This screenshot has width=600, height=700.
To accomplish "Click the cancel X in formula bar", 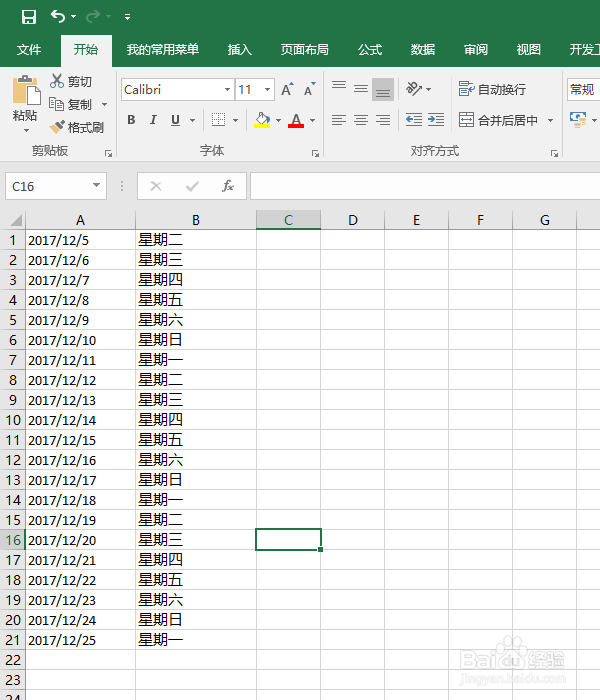I will click(156, 186).
